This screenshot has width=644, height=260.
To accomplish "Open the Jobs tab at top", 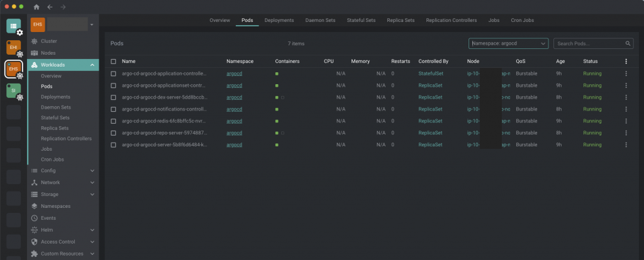I will pyautogui.click(x=494, y=20).
